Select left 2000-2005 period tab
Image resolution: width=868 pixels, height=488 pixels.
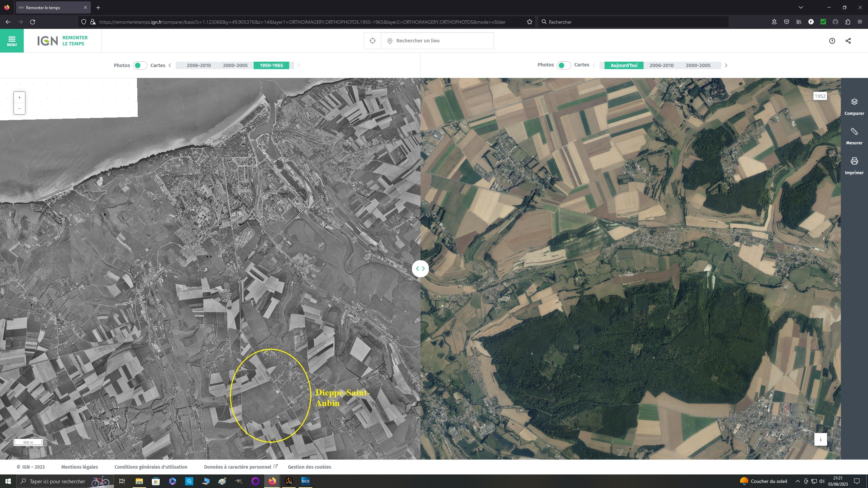click(x=235, y=65)
